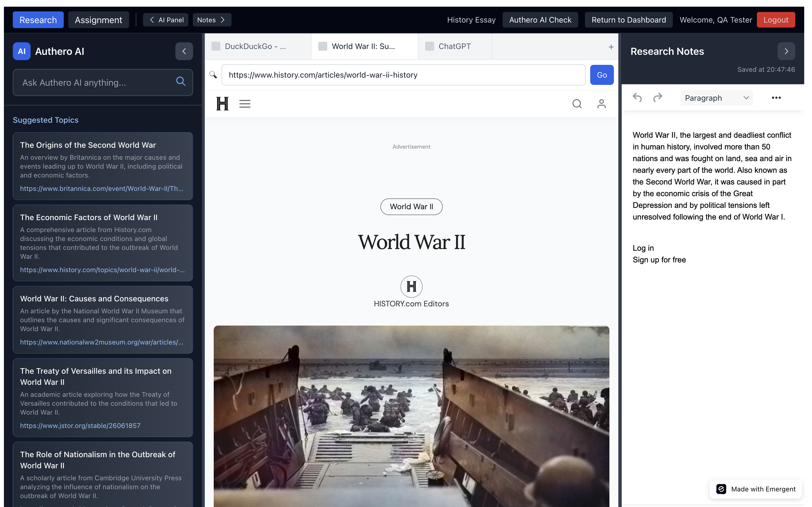Open the Treaty of Versailles JSTOR link
The image size is (812, 507).
point(80,425)
